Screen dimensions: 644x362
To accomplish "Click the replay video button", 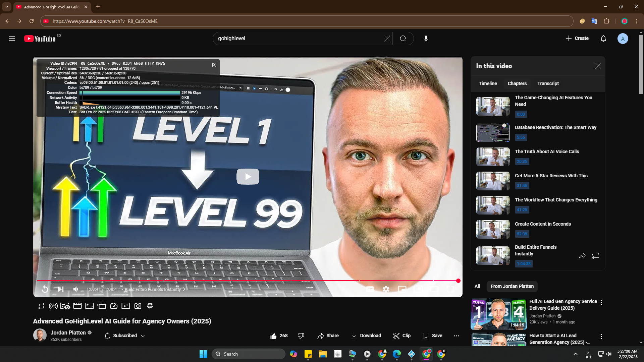I will click(x=45, y=289).
